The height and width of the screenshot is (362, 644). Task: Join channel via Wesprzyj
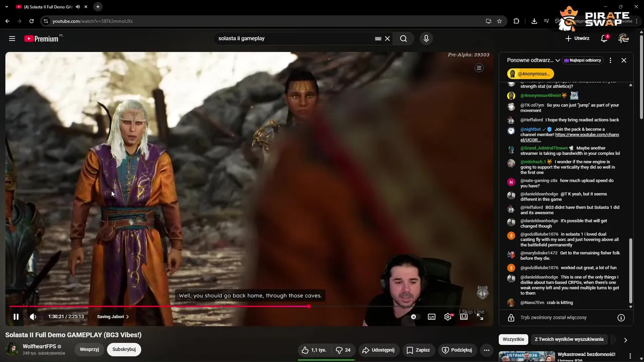(x=90, y=349)
